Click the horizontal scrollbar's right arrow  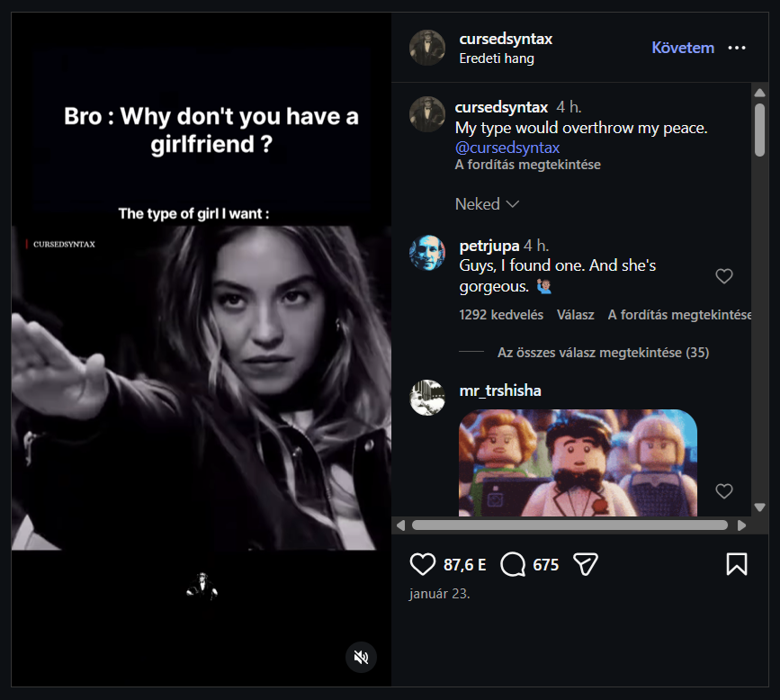742,525
